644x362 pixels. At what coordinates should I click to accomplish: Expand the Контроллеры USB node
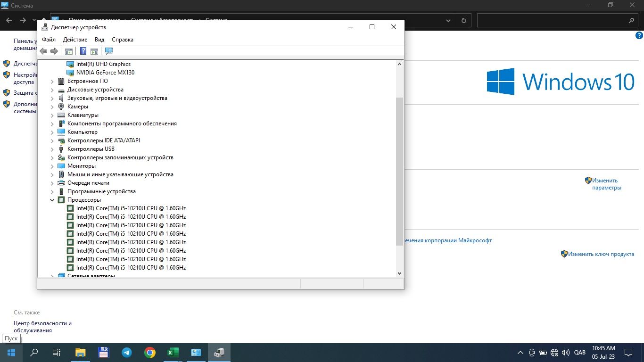pos(52,149)
